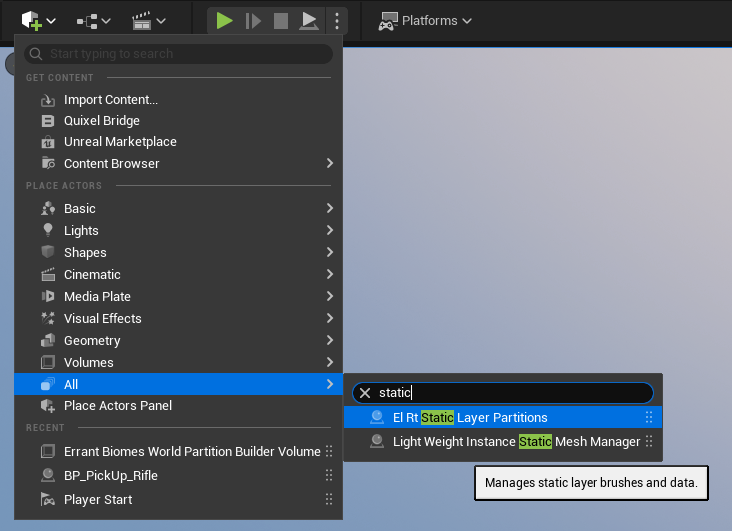Screen dimensions: 732x531
Task: Select the highlighted All category
Action: pyautogui.click(x=178, y=384)
